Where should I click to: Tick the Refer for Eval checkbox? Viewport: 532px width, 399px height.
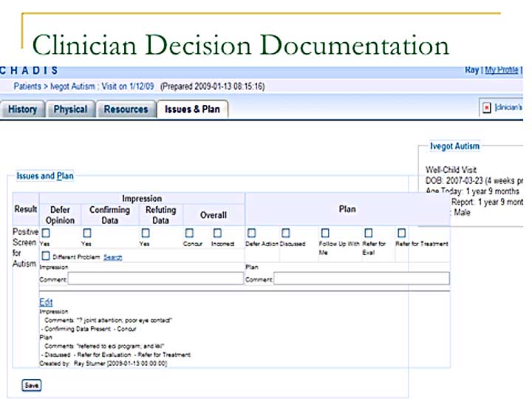[x=369, y=233]
